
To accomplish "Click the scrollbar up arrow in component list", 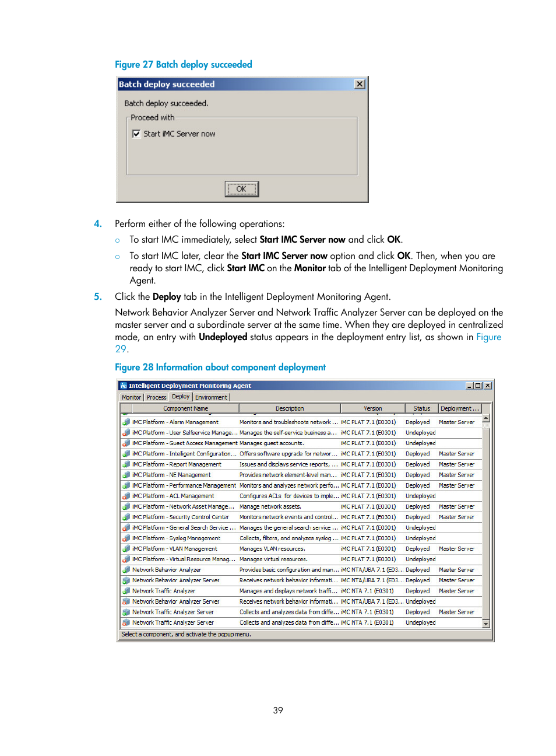I will coord(486,418).
